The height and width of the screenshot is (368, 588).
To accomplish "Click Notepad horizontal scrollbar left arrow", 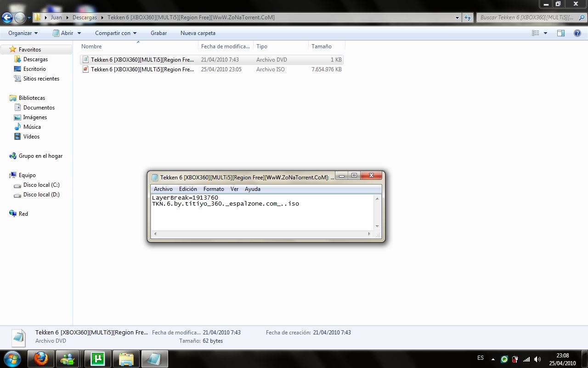I will point(155,234).
